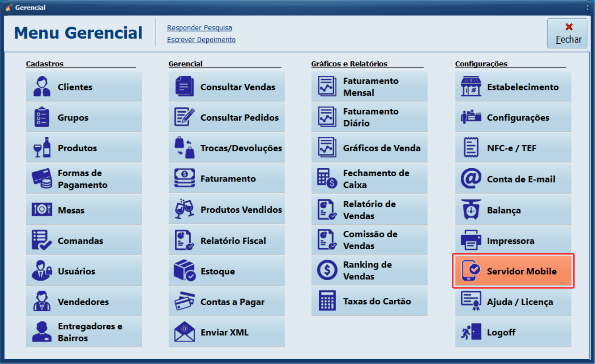Image resolution: width=595 pixels, height=364 pixels.
Task: Click the Logoff running person icon
Action: 471,332
